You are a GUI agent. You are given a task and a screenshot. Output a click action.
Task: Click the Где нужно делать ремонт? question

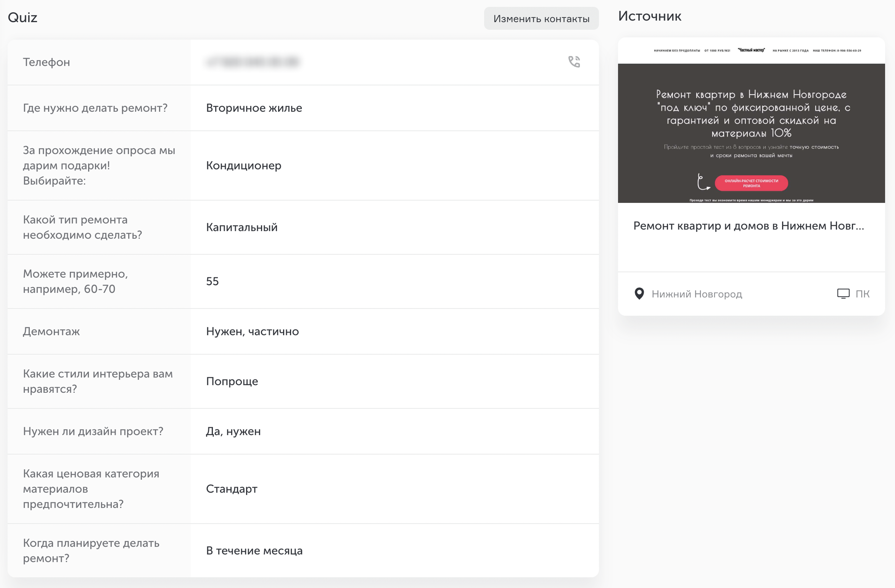click(95, 108)
